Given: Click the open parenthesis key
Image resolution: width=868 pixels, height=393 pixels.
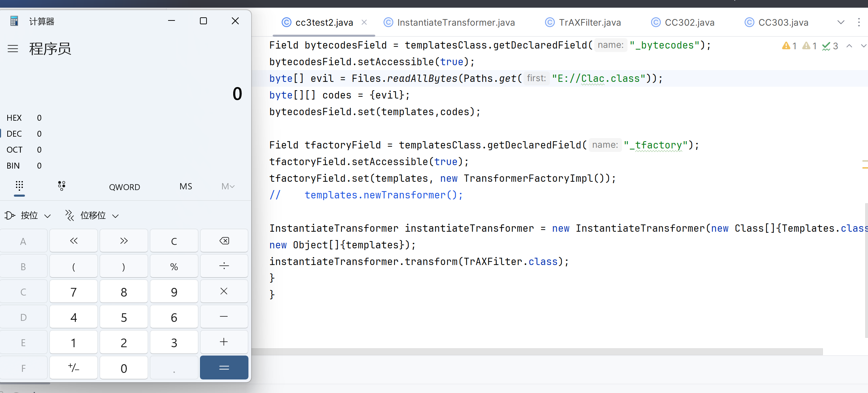Looking at the screenshot, I should (x=74, y=266).
